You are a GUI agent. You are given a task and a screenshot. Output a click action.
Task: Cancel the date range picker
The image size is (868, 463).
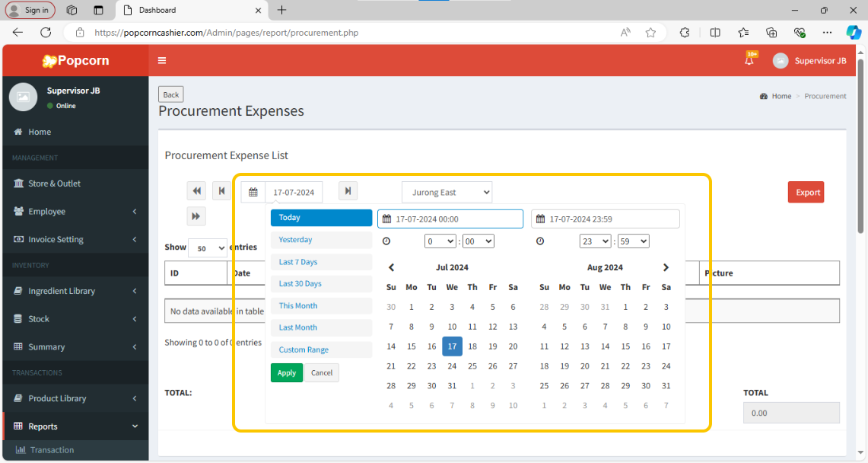click(322, 372)
